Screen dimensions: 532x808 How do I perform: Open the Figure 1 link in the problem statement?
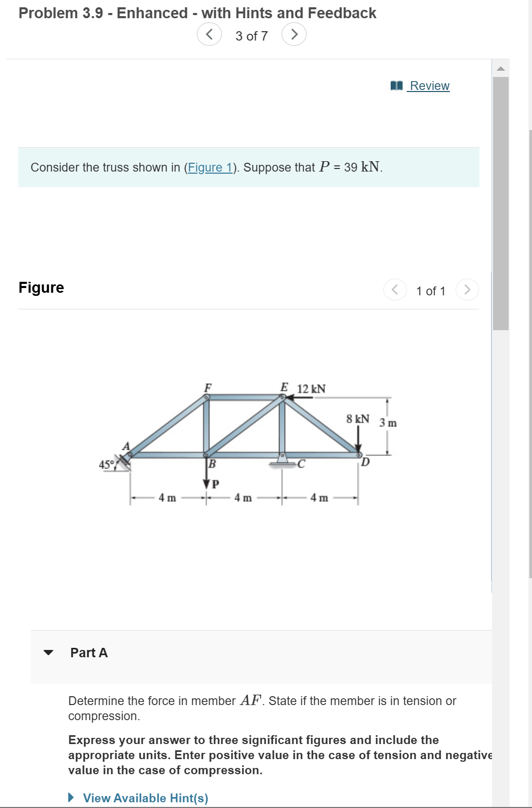click(x=210, y=167)
